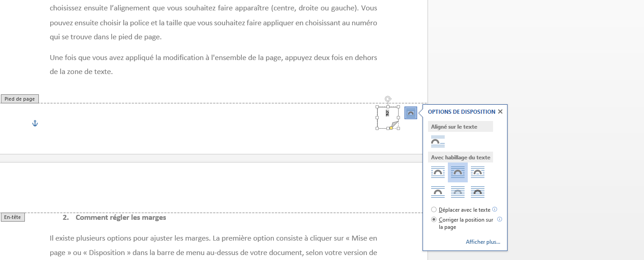This screenshot has height=260, width=644.
Task: Choose the Square (Carré) text wrapping icon
Action: (438, 172)
